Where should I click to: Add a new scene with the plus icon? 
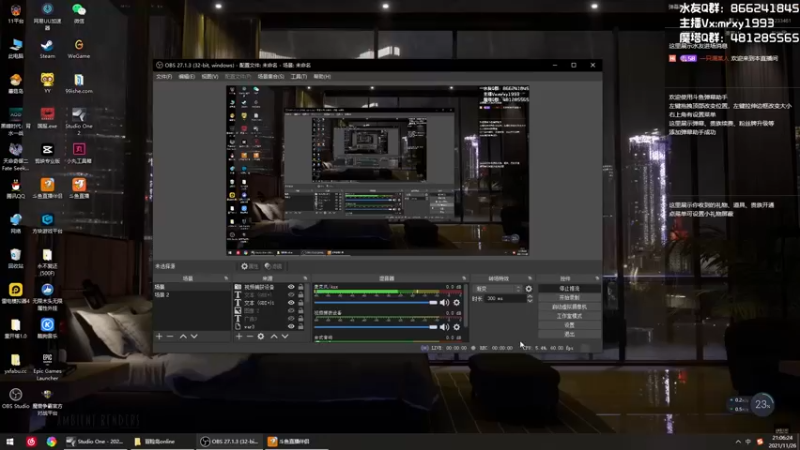point(159,337)
